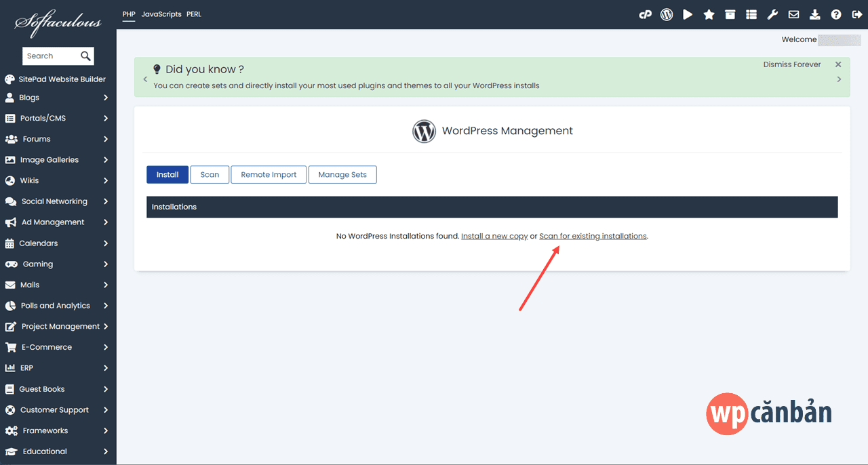Expand the Educational category chevron
Viewport: 868px width, 465px height.
pyautogui.click(x=106, y=451)
